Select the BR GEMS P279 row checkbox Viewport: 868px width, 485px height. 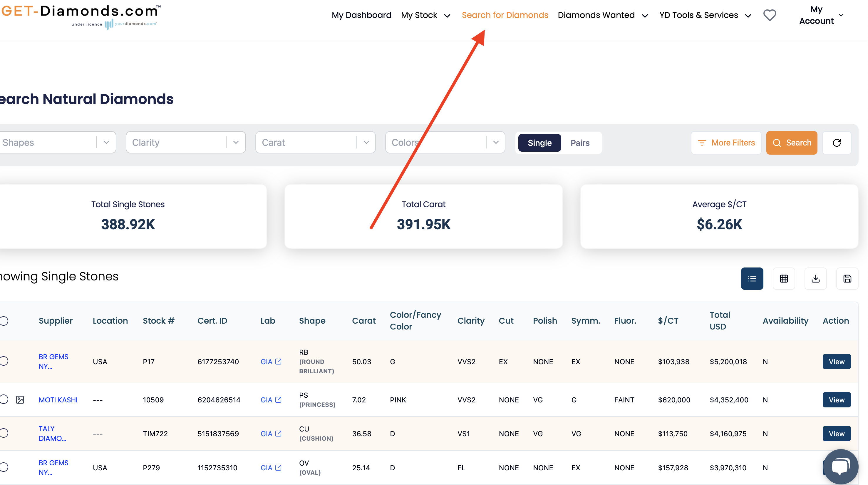(x=4, y=467)
